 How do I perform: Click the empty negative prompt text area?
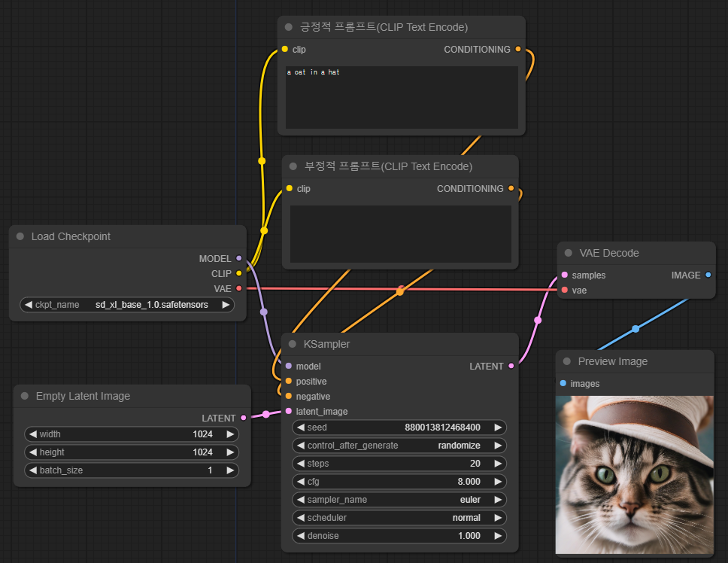(x=401, y=234)
